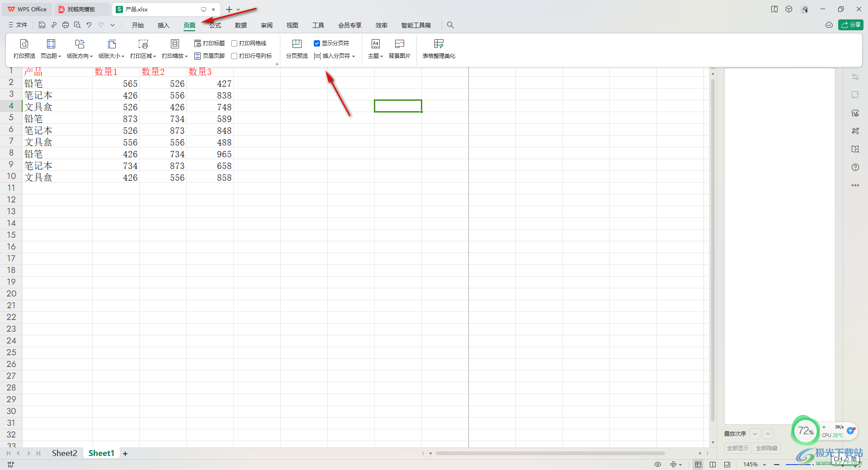
Task: Switch to Data (数据) tab
Action: (241, 25)
